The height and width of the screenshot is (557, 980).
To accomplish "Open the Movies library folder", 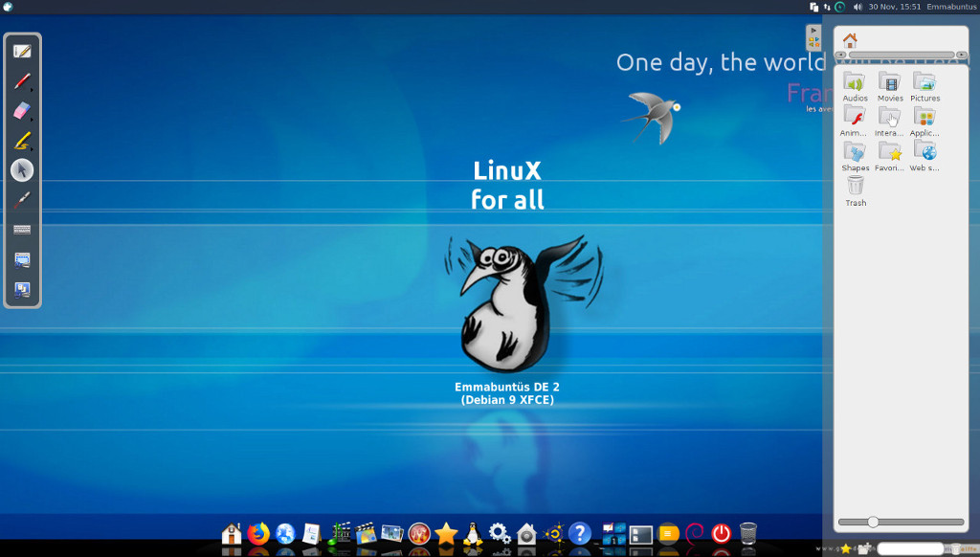I will [x=890, y=86].
